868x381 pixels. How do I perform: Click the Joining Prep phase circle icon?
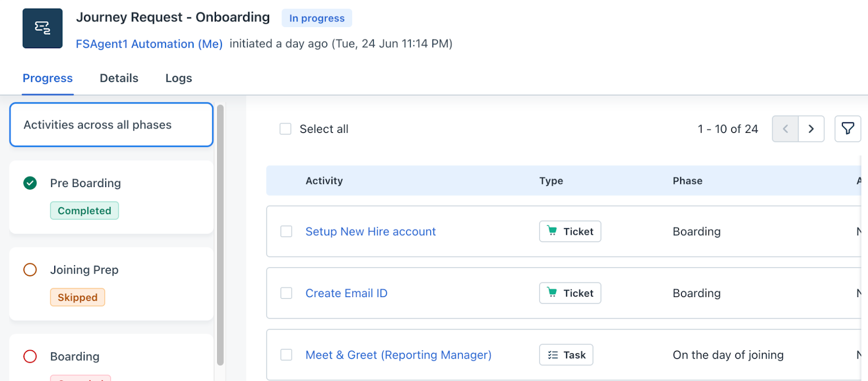point(30,270)
